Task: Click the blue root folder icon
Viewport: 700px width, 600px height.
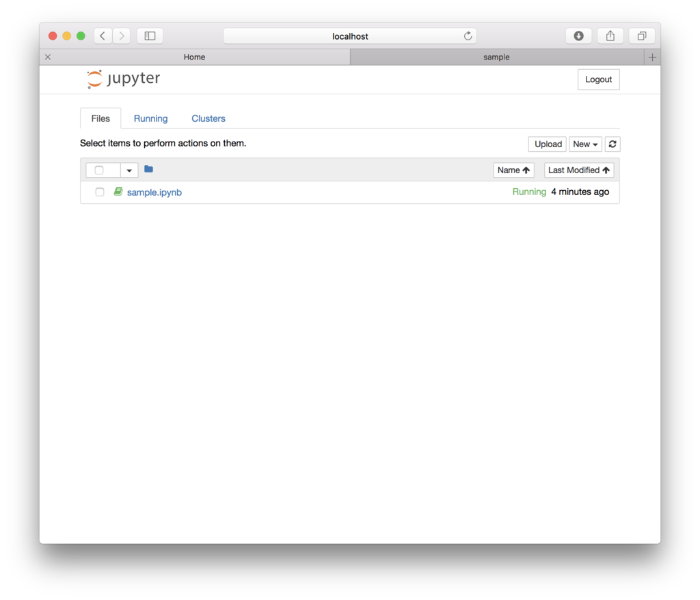Action: (148, 169)
